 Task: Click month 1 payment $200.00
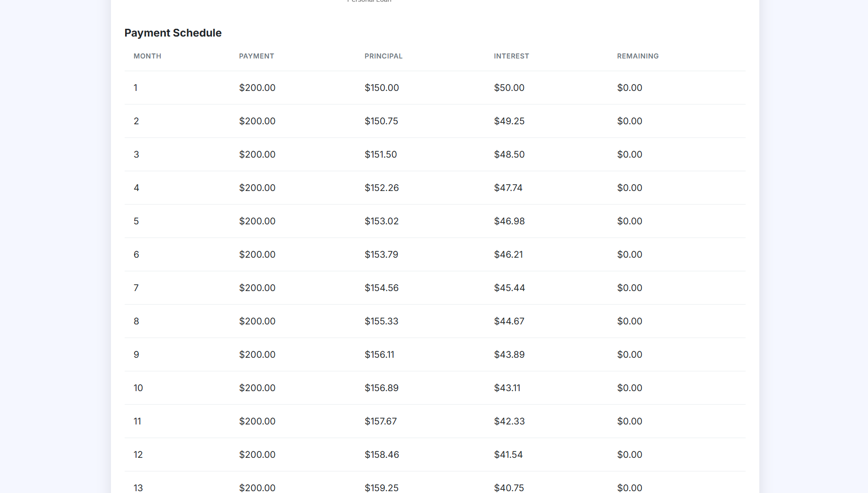pos(257,88)
